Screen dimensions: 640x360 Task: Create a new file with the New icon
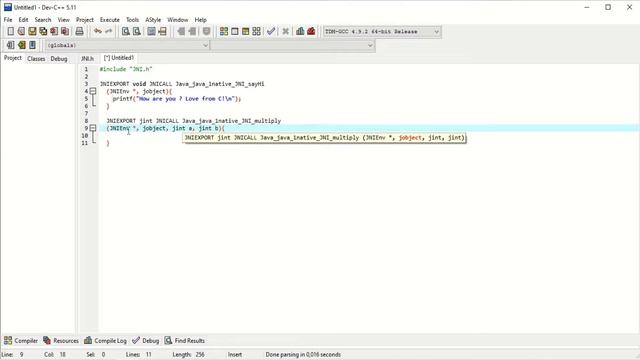[x=10, y=31]
